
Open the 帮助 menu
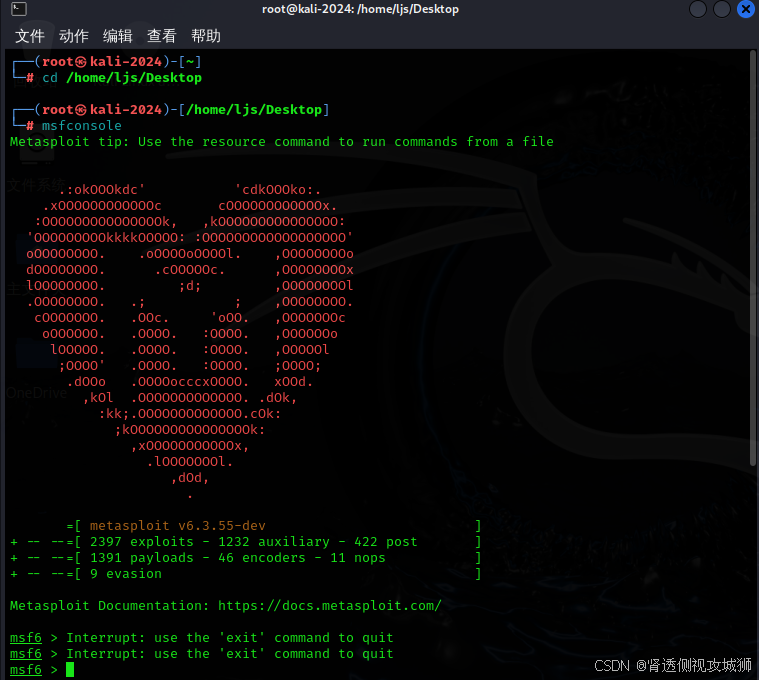coord(206,36)
